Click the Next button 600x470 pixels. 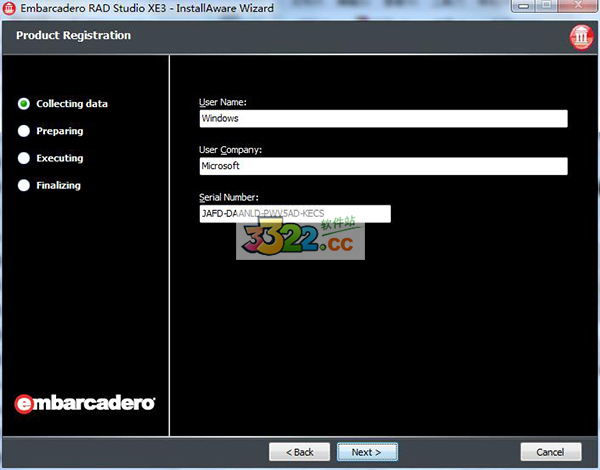click(367, 452)
